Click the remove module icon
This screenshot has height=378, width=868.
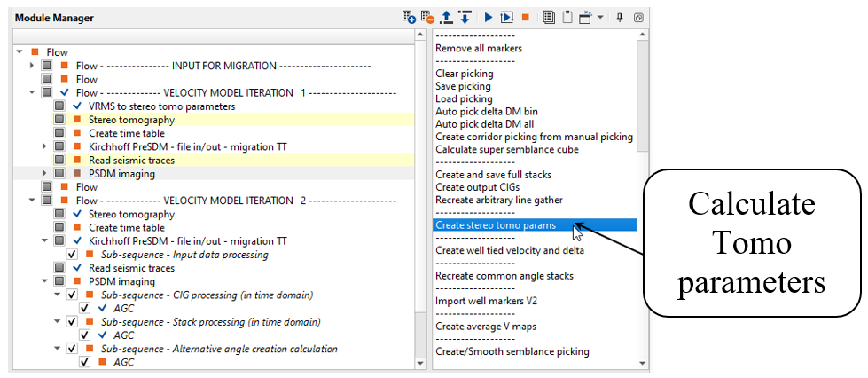427,17
